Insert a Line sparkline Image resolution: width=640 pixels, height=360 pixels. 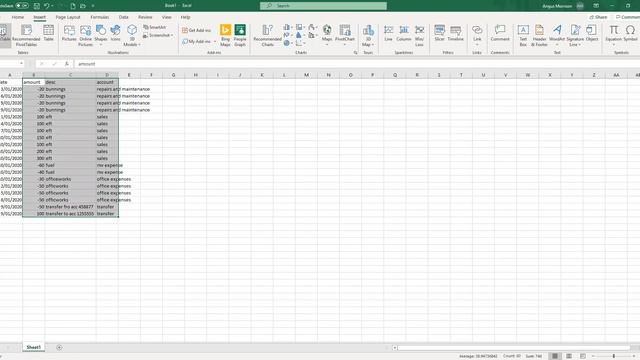pyautogui.click(x=388, y=33)
